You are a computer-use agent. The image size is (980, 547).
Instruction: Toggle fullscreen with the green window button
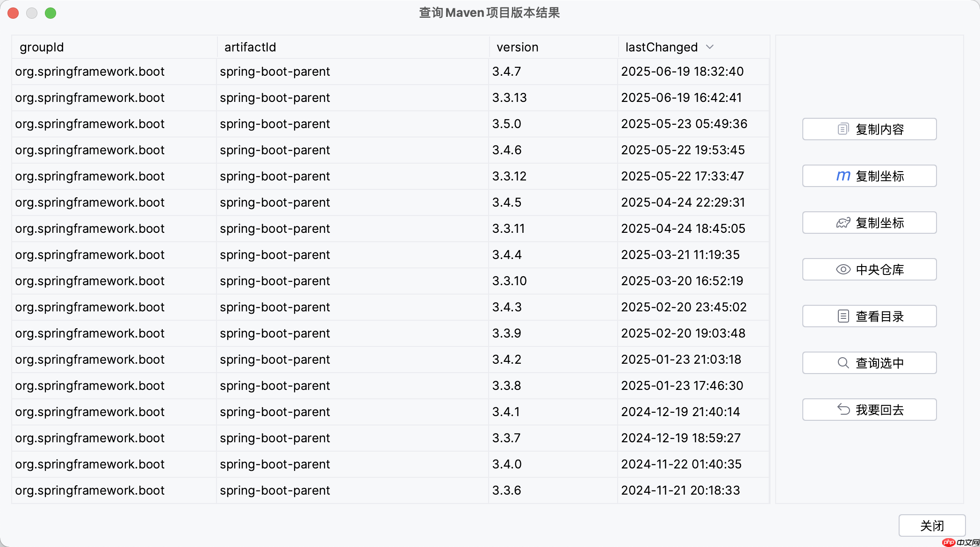(x=50, y=13)
